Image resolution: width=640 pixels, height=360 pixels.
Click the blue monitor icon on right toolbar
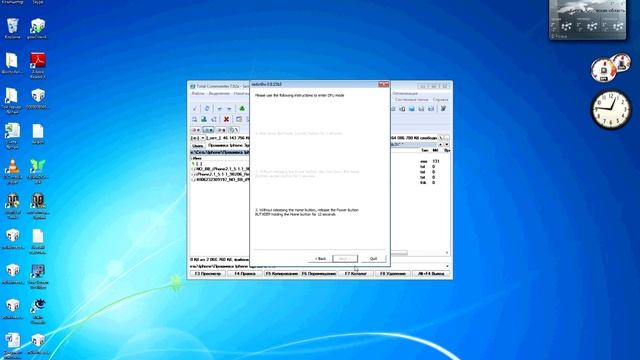click(x=412, y=109)
